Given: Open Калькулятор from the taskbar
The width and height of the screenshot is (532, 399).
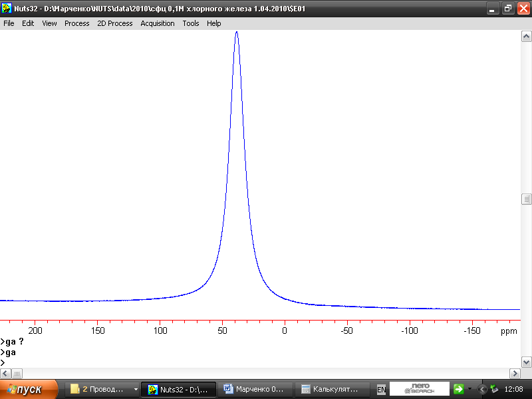Looking at the screenshot, I should click(332, 389).
